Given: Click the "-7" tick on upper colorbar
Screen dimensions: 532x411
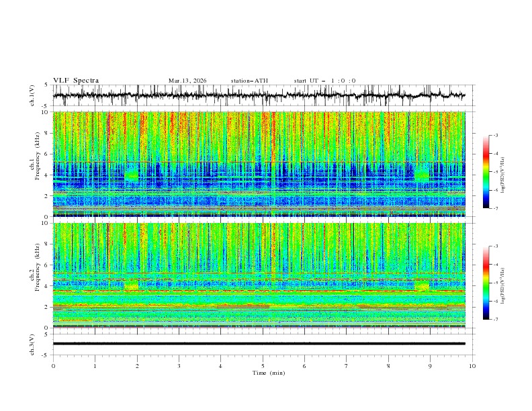Looking at the screenshot, I should tap(495, 208).
